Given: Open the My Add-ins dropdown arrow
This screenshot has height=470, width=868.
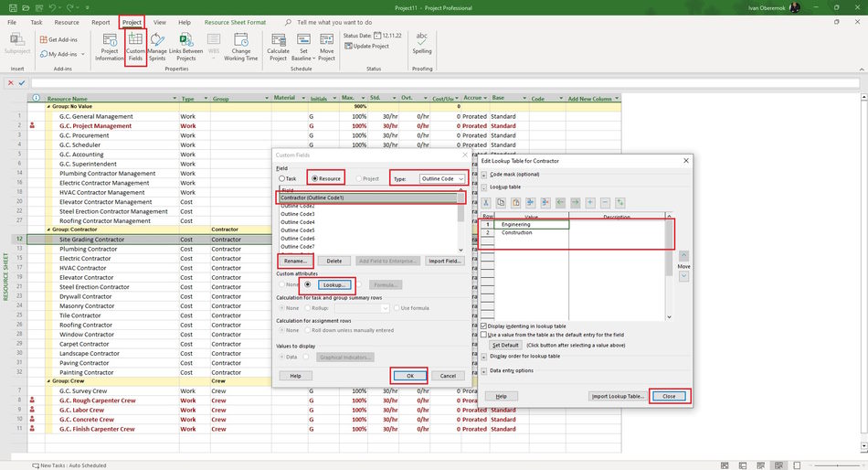Looking at the screenshot, I should (x=83, y=54).
